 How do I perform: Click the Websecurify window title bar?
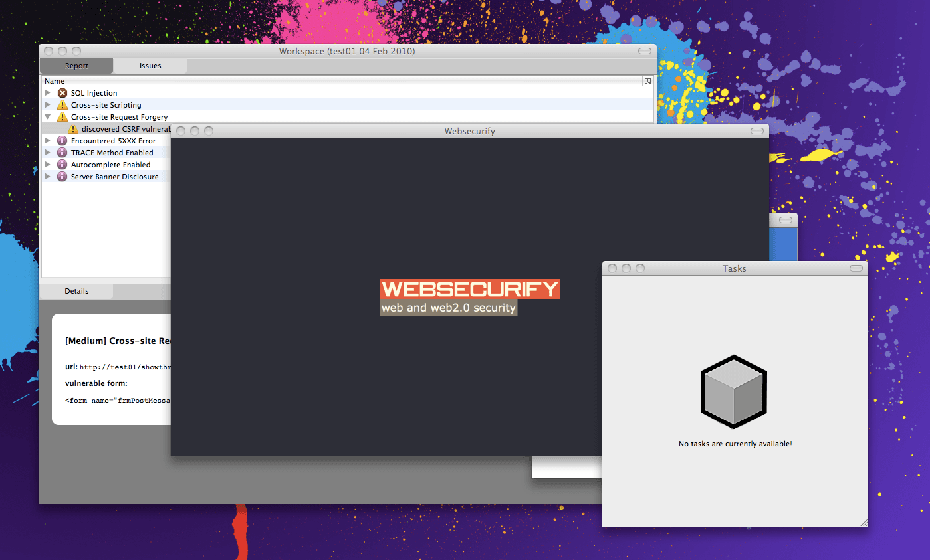pos(470,131)
